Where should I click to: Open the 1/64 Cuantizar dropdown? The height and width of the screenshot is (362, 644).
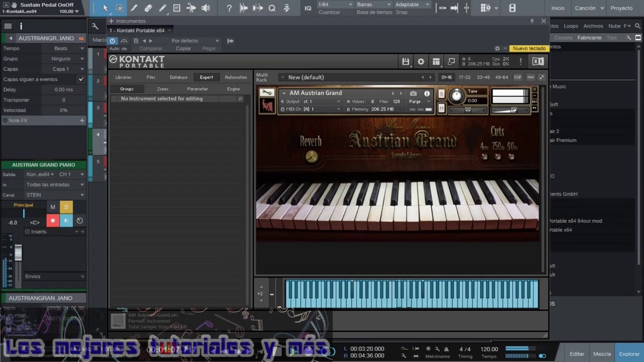(337, 5)
